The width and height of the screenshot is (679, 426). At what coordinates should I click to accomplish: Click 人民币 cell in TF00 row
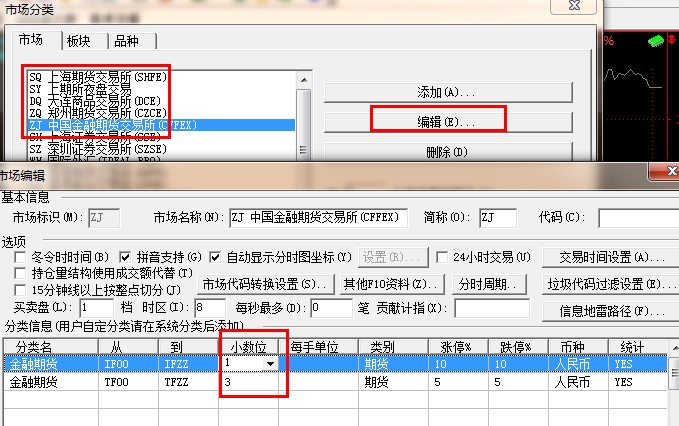[579, 382]
